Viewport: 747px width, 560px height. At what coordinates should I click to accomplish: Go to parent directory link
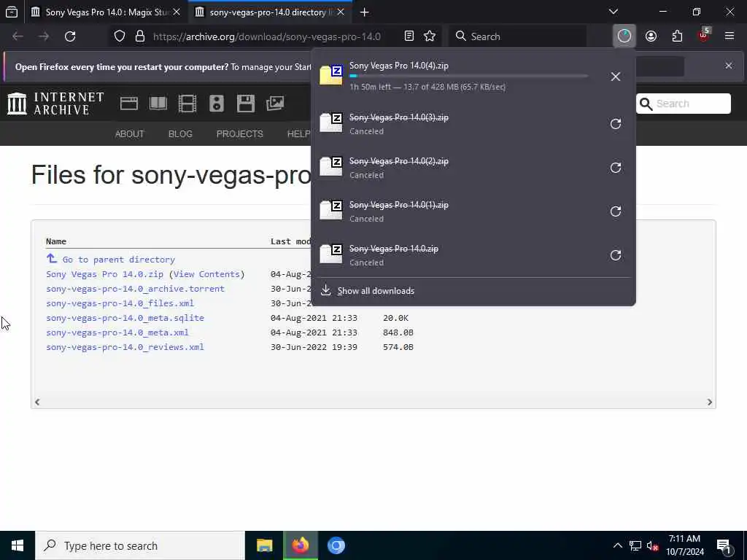point(119,260)
